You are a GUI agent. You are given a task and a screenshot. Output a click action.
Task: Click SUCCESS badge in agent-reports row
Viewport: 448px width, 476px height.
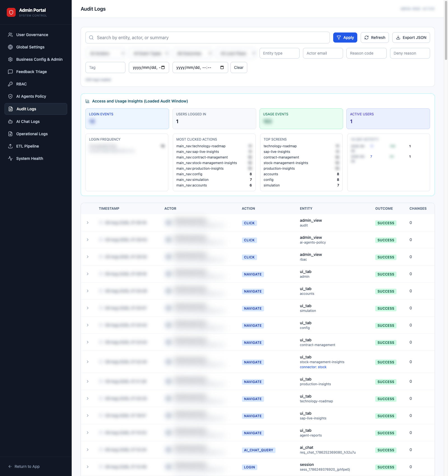click(386, 433)
